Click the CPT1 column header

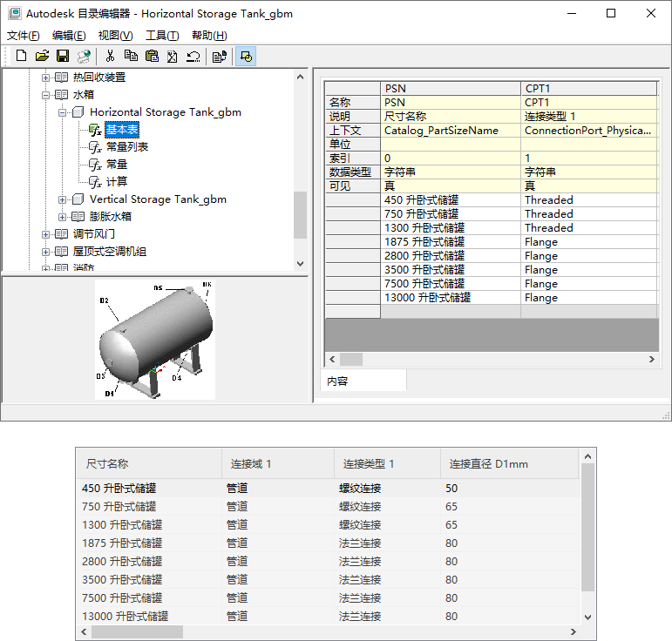589,88
